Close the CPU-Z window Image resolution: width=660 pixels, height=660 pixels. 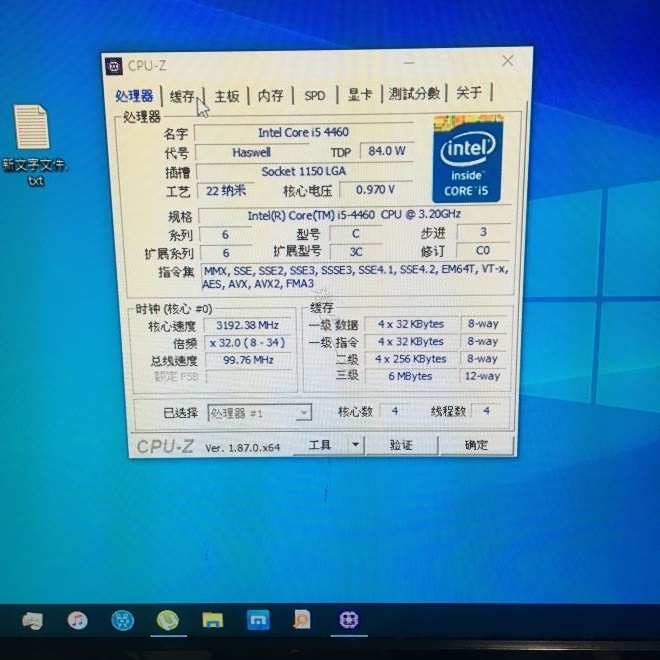tap(508, 61)
